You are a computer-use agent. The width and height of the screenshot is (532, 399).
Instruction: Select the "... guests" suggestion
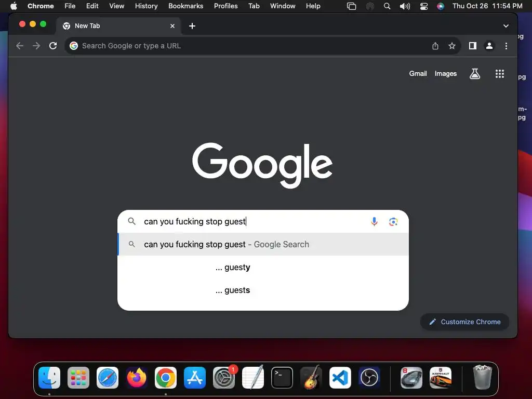pos(263,290)
